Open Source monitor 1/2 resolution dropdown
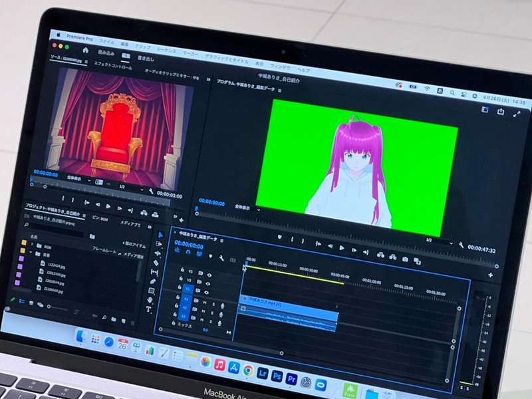 point(131,188)
